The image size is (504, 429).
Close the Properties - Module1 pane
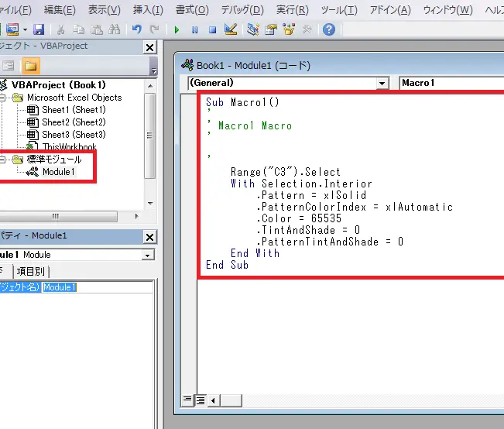[149, 237]
